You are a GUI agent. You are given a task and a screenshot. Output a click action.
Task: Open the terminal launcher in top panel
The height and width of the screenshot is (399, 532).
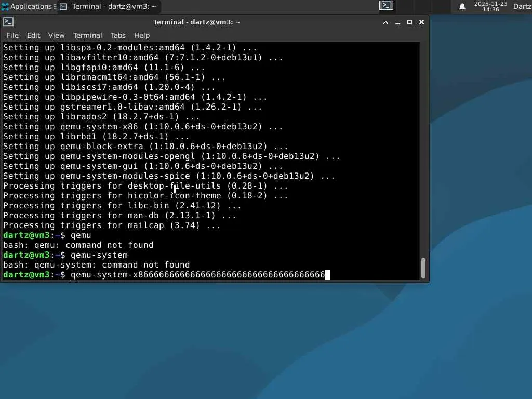tap(386, 5)
